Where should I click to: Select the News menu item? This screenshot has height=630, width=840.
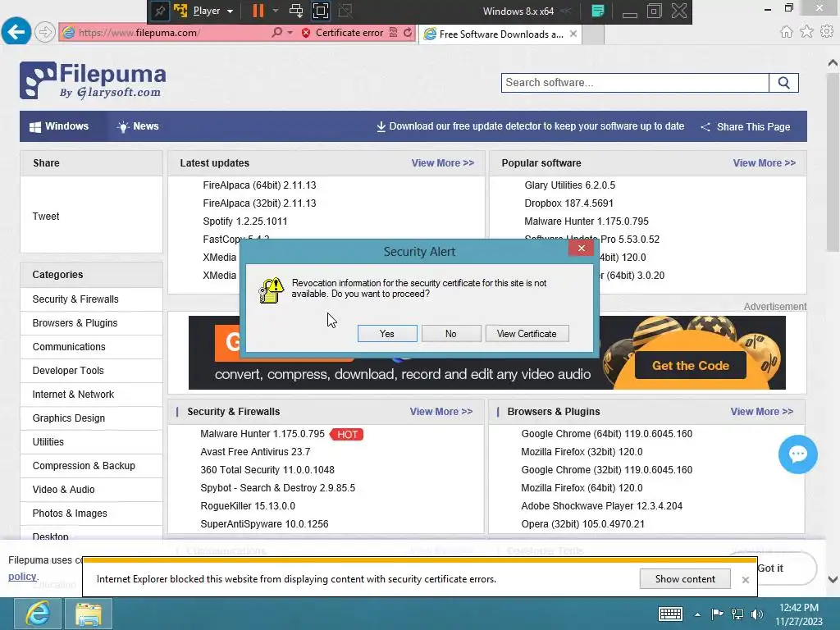(138, 126)
